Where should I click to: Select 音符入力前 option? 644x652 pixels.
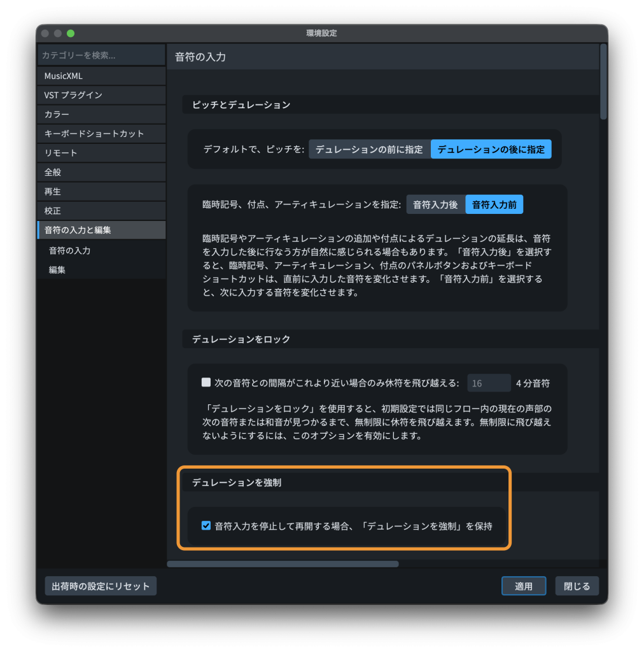click(494, 205)
